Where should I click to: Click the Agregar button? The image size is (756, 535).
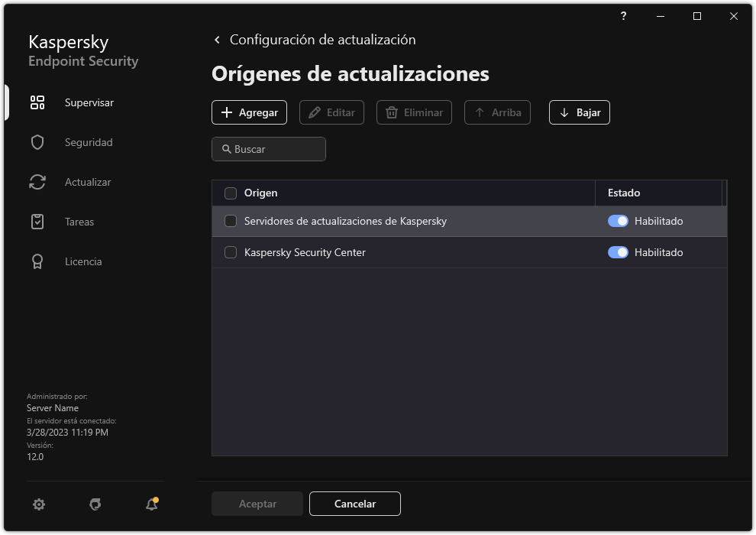click(x=249, y=112)
